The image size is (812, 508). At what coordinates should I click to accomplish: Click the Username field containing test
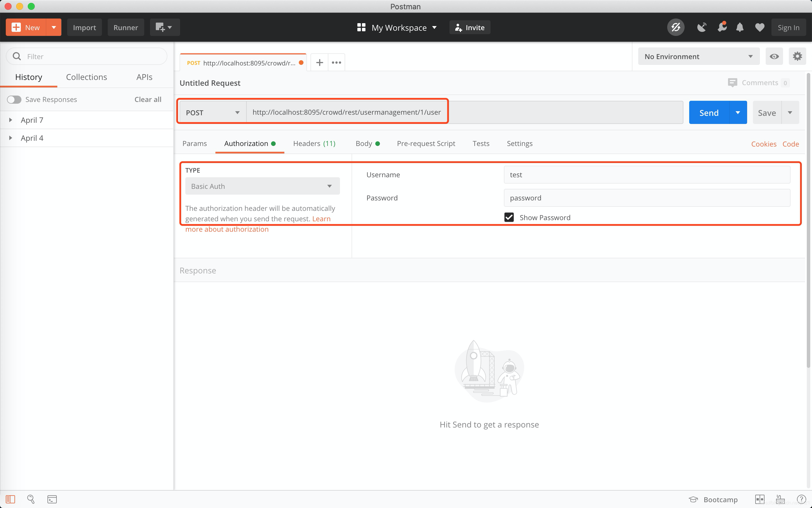(647, 175)
